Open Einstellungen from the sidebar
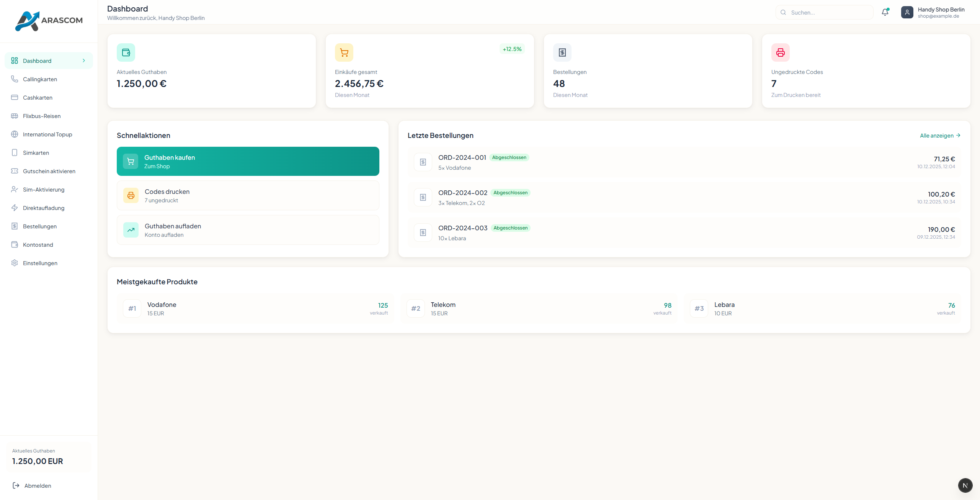This screenshot has width=980, height=500. click(40, 263)
